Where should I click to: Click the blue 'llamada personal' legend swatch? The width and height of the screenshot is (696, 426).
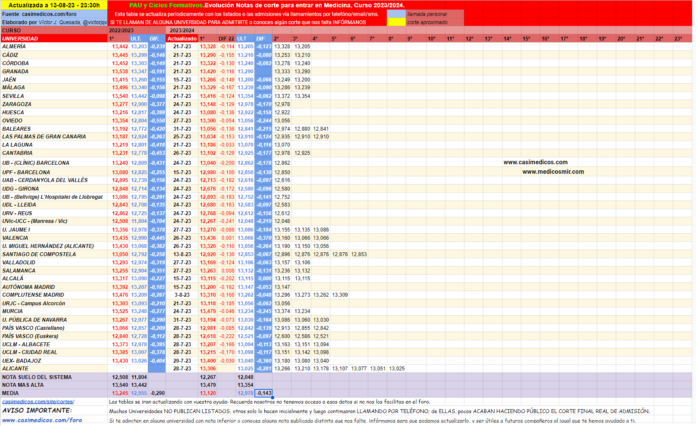click(396, 14)
